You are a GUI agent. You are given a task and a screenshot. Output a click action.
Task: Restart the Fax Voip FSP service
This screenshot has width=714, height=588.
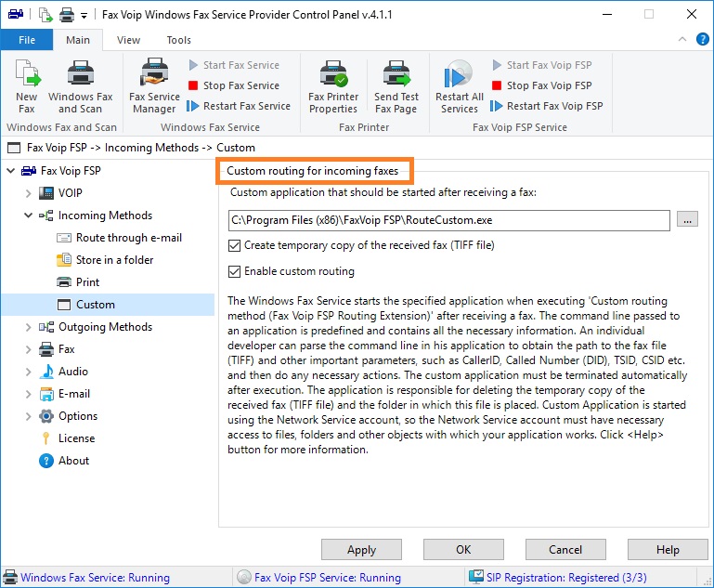pyautogui.click(x=547, y=106)
